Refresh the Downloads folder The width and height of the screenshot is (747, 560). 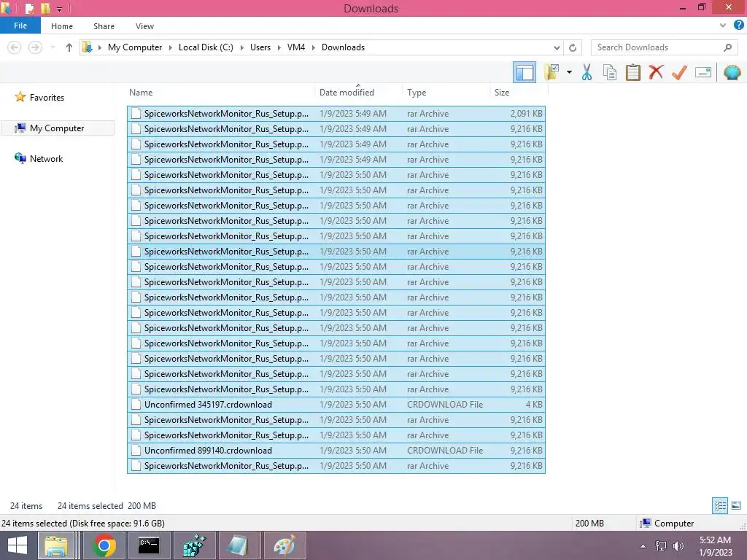573,47
